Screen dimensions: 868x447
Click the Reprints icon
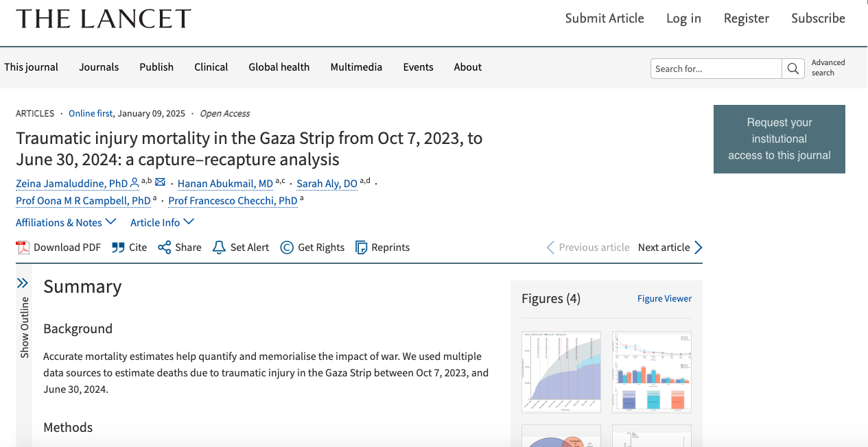point(362,247)
